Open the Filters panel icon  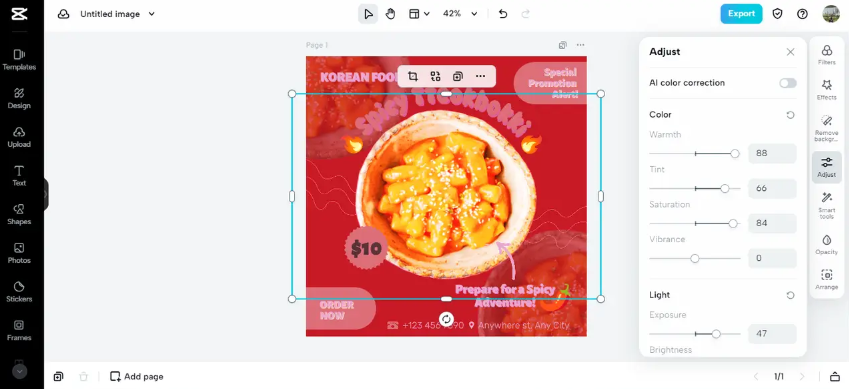click(826, 55)
